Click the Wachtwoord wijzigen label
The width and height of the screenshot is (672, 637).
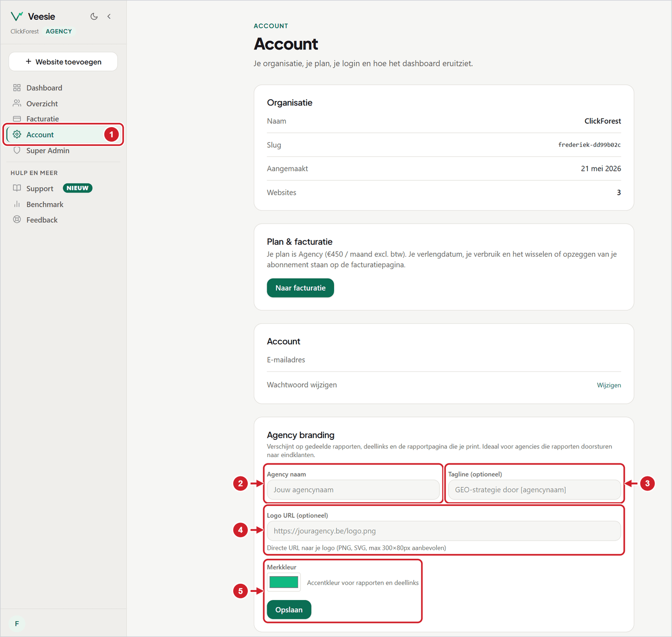pos(302,385)
